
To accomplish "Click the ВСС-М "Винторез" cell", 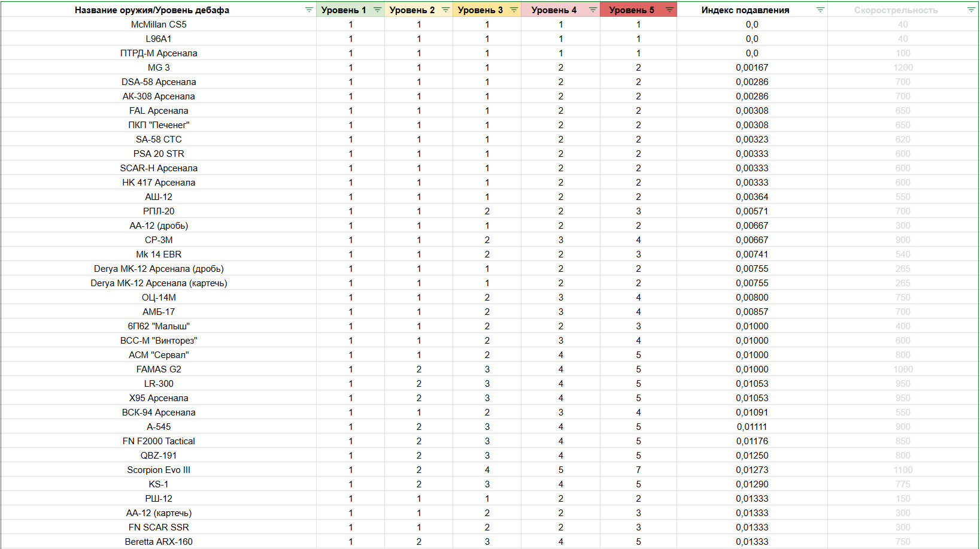I will tap(159, 341).
